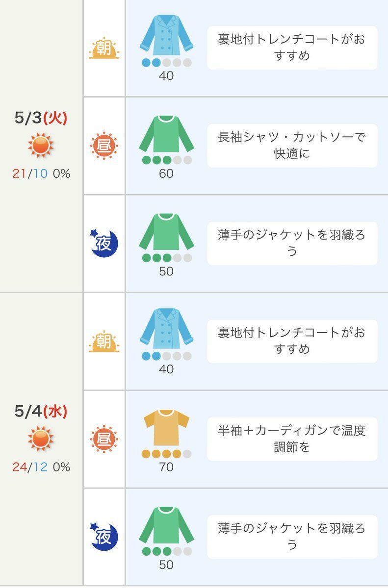
Task: Click the 昼 daytime icon for 5/4
Action: [104, 439]
